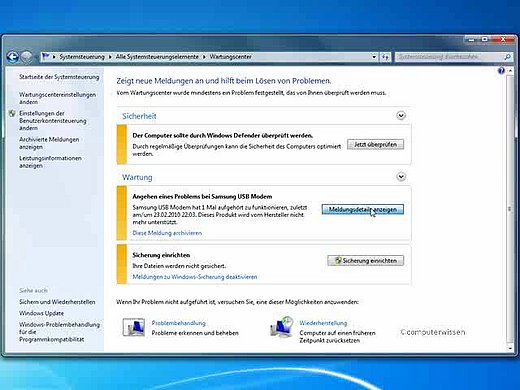Open Sichern und Wiederherstellen link
520x390 pixels.
click(57, 302)
